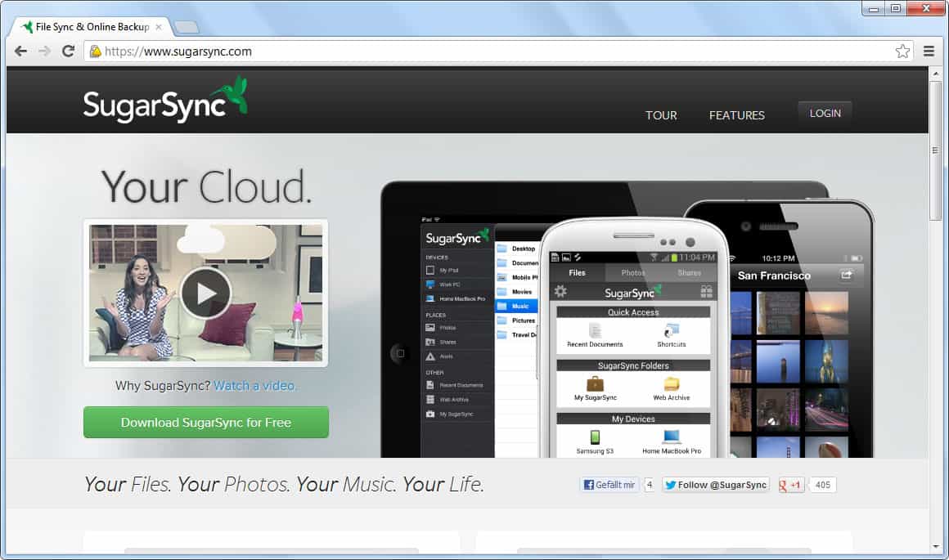Click Download SugarSync for Free button
Image resolution: width=949 pixels, height=560 pixels.
206,422
